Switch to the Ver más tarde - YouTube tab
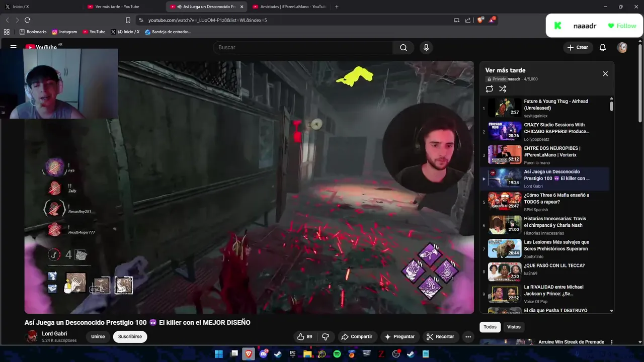The image size is (644, 362). point(123,7)
